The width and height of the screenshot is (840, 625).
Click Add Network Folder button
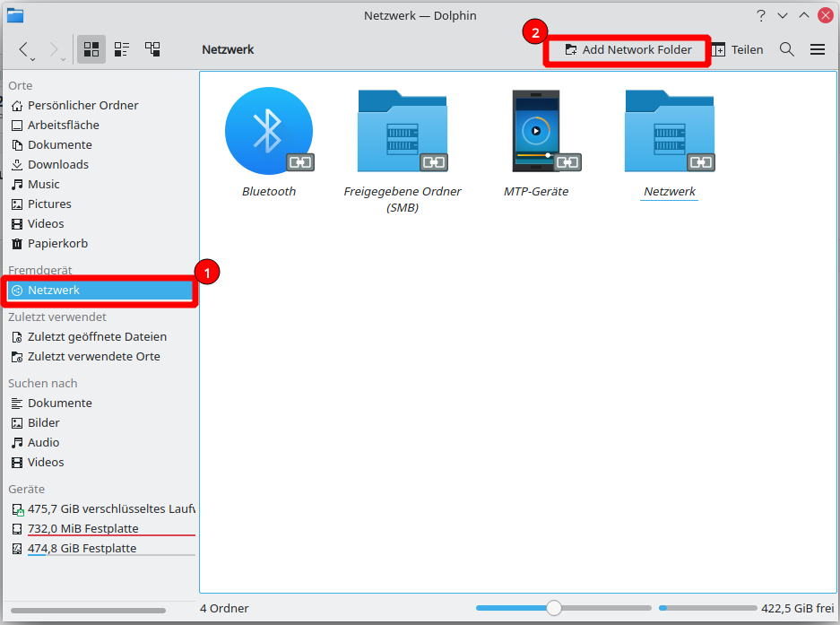pos(628,50)
